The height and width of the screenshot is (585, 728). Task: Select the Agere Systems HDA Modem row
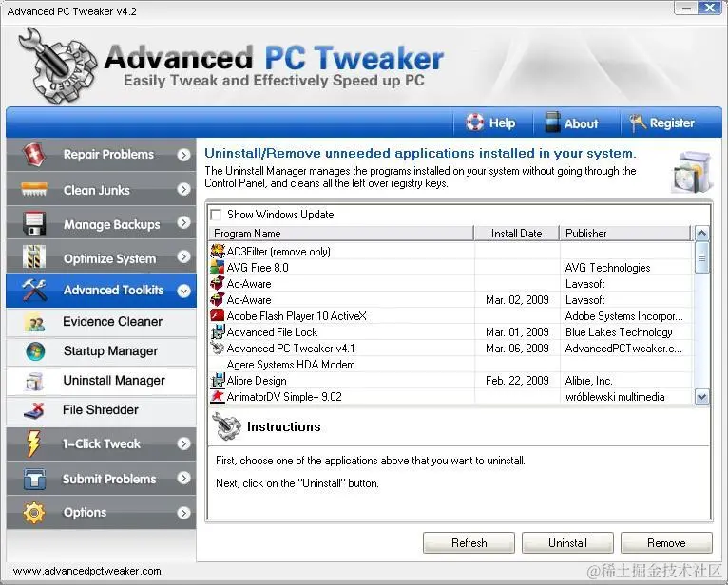coord(450,365)
